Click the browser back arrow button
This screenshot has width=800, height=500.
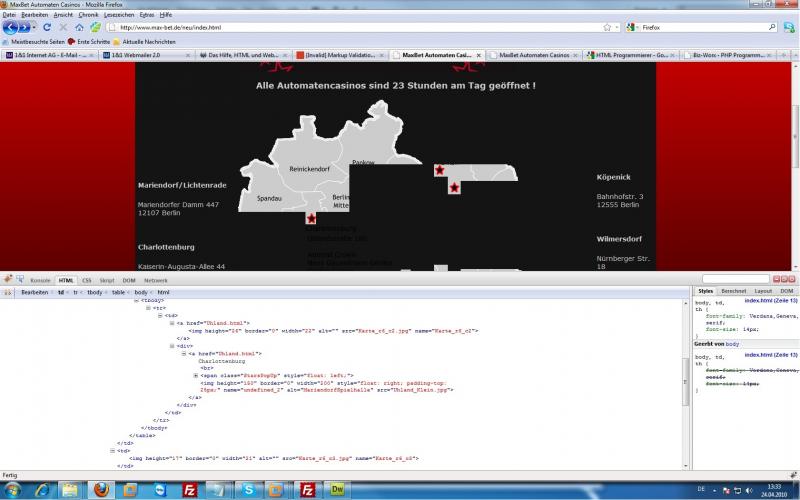point(12,27)
